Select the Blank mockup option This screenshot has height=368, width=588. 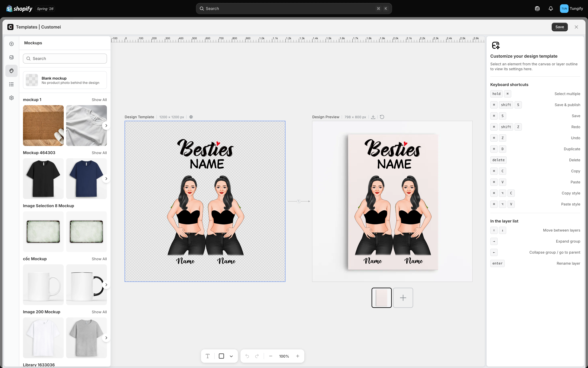point(65,80)
